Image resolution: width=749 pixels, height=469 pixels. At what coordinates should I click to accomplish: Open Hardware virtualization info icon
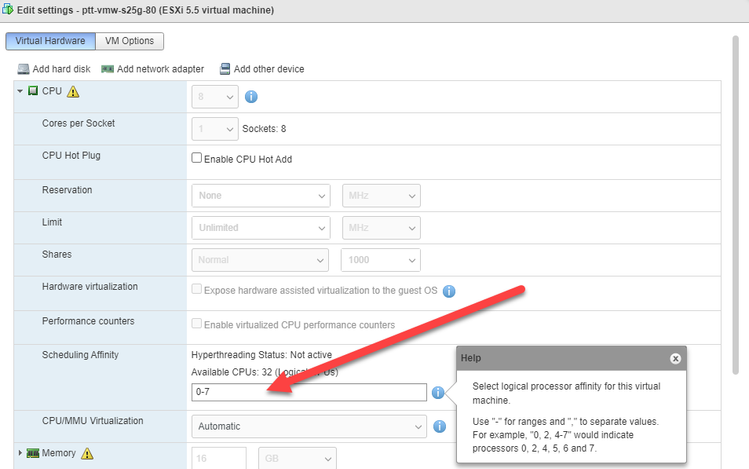(x=449, y=291)
